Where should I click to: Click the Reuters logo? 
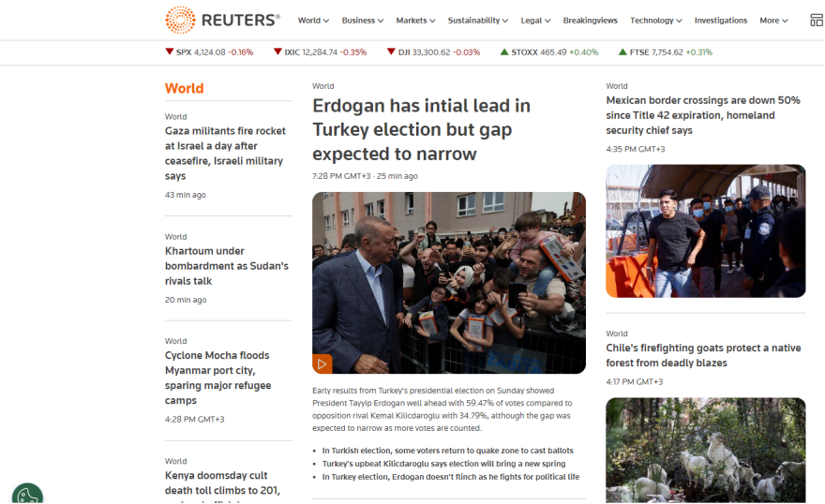point(222,20)
